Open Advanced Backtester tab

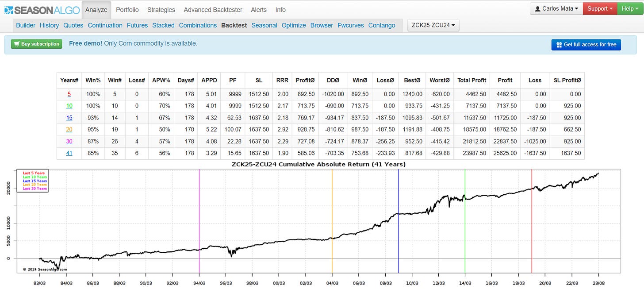click(213, 10)
